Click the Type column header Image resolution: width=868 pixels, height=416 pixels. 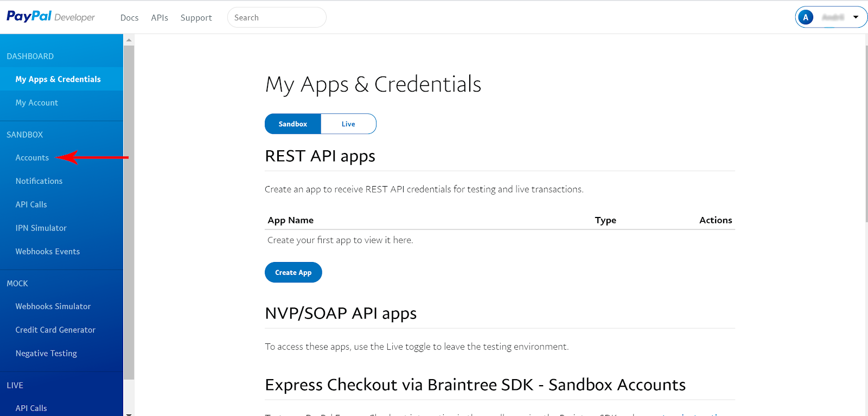tap(605, 220)
